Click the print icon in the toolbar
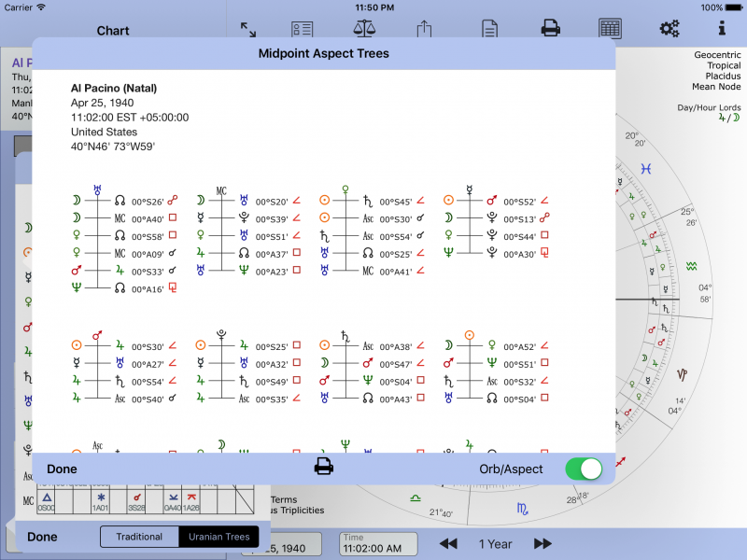This screenshot has height=560, width=747. click(x=550, y=28)
